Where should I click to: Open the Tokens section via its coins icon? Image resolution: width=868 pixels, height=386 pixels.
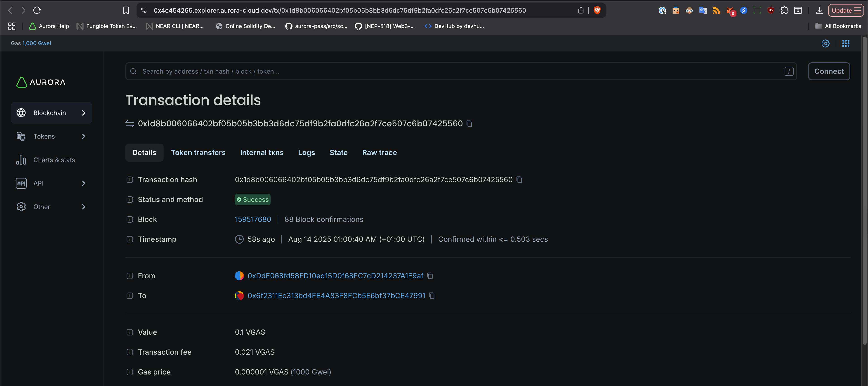pos(21,136)
